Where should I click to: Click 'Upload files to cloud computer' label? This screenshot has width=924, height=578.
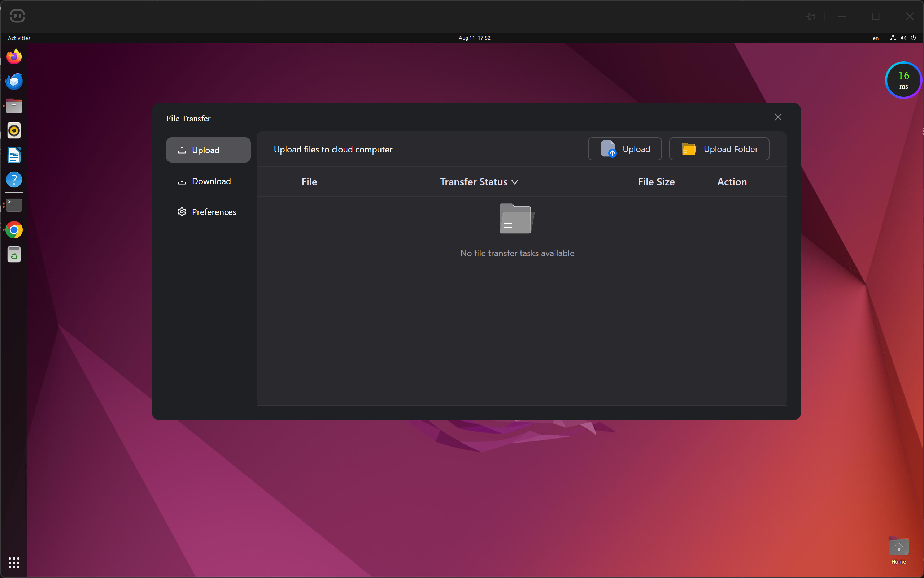[x=333, y=150]
